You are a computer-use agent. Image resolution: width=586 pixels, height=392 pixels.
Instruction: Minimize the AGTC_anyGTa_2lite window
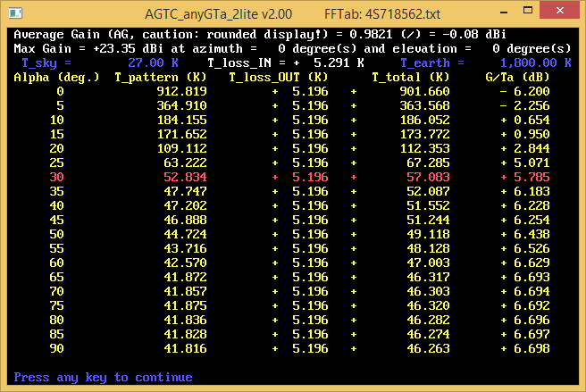504,12
